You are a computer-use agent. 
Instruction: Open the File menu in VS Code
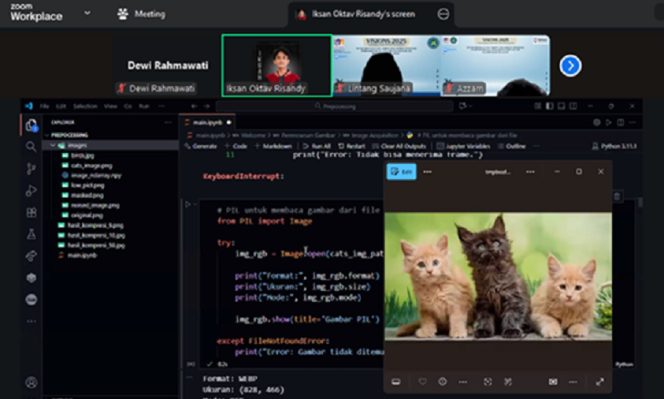coord(44,106)
